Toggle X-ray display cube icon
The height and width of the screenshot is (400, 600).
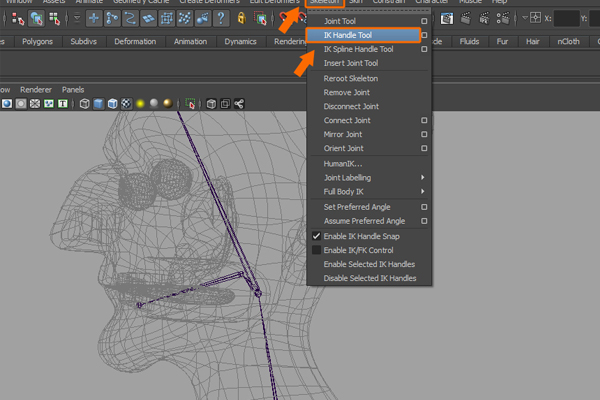click(211, 104)
